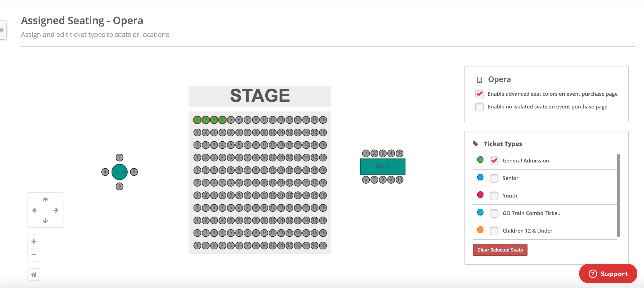Disable advanced seat colors checkbox
The height and width of the screenshot is (288, 644).
pos(479,94)
